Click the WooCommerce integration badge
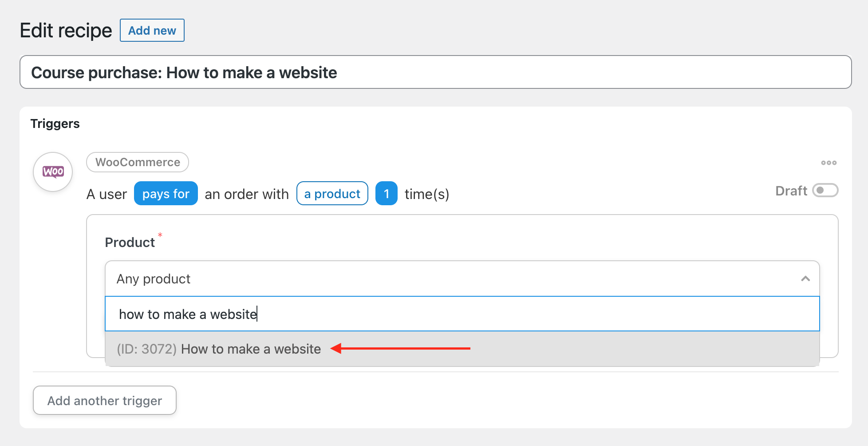Screen dimensions: 868x446 pos(138,162)
